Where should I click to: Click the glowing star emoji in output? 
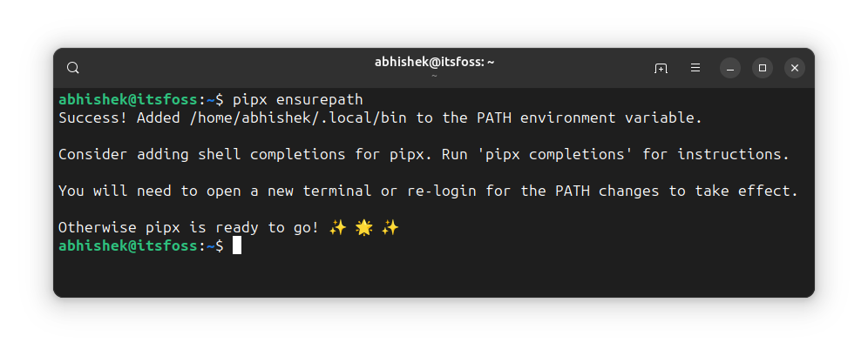pos(363,228)
